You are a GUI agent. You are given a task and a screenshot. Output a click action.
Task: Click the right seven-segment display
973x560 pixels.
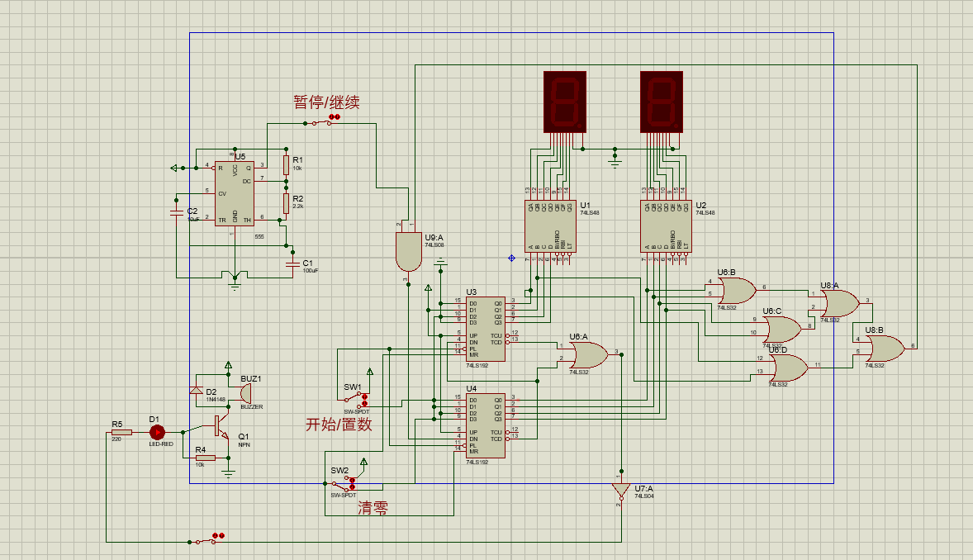point(662,102)
